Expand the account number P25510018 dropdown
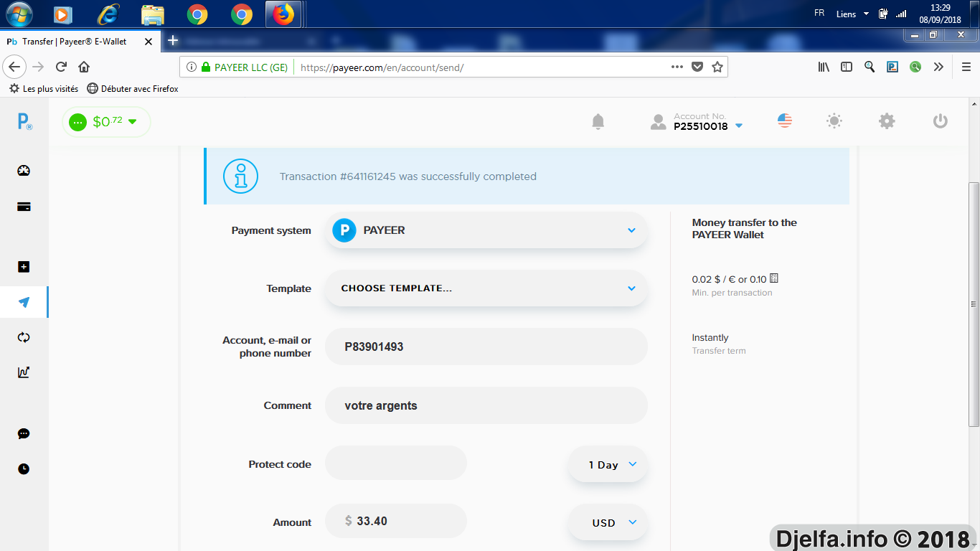Image resolution: width=980 pixels, height=551 pixels. click(x=739, y=126)
